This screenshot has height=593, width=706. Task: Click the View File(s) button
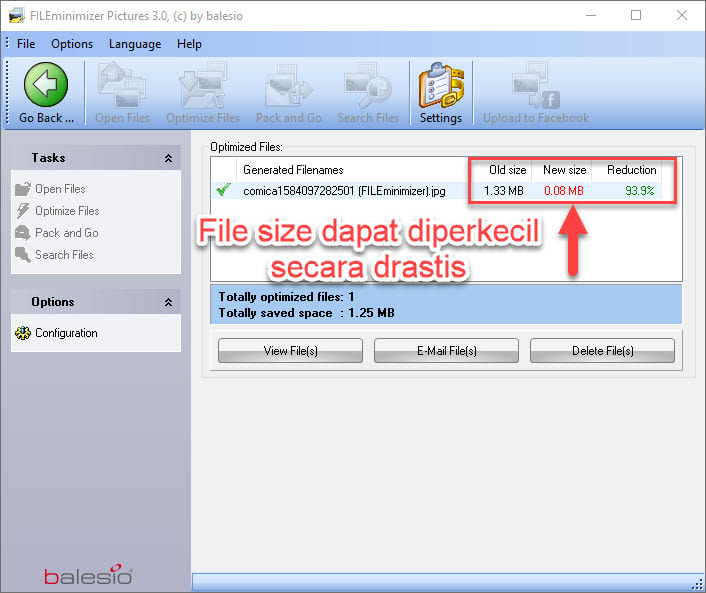click(x=290, y=351)
